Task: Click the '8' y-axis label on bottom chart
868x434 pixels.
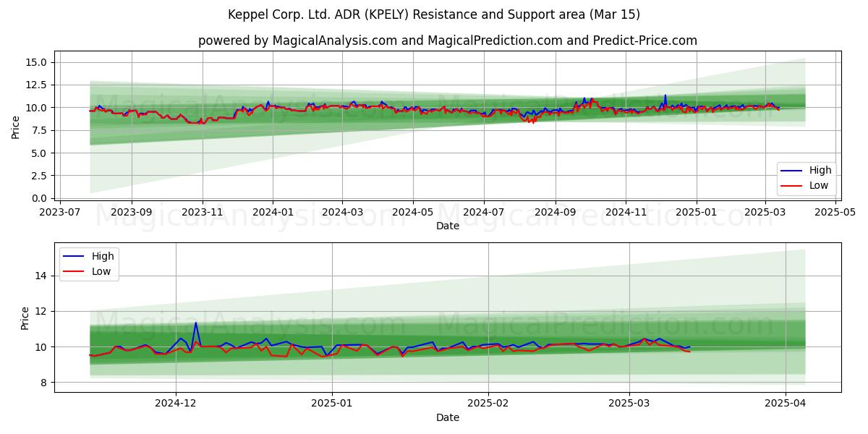Action: pyautogui.click(x=46, y=383)
